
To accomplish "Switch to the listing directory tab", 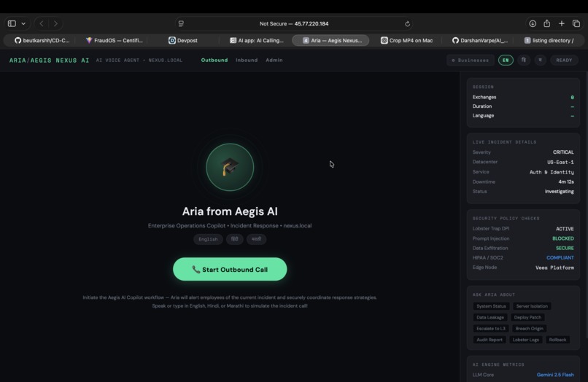I will 549,41.
